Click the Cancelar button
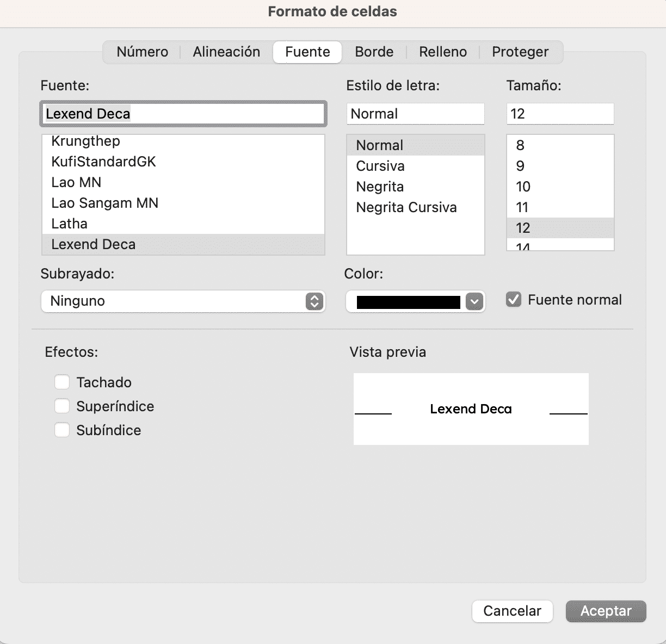Viewport: 666px width, 644px height. (512, 611)
